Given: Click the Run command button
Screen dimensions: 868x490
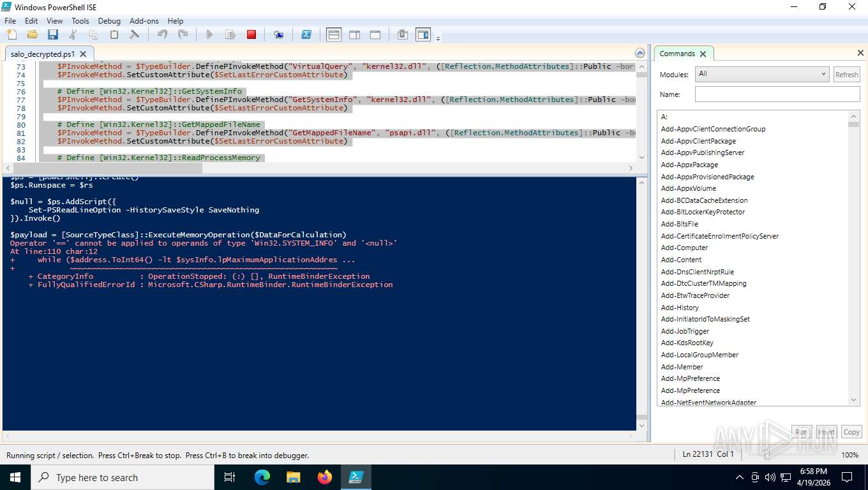Looking at the screenshot, I should click(801, 432).
